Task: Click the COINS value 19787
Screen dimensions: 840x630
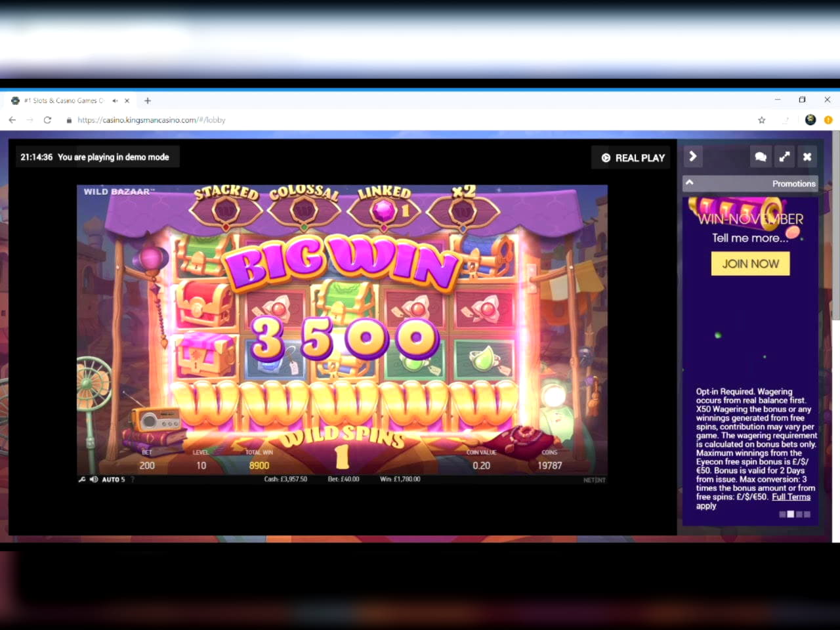Action: point(549,465)
